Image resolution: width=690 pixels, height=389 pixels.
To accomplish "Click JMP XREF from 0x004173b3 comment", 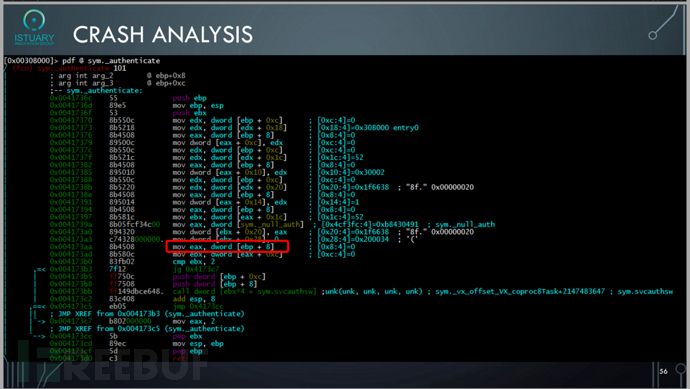I will (147, 314).
